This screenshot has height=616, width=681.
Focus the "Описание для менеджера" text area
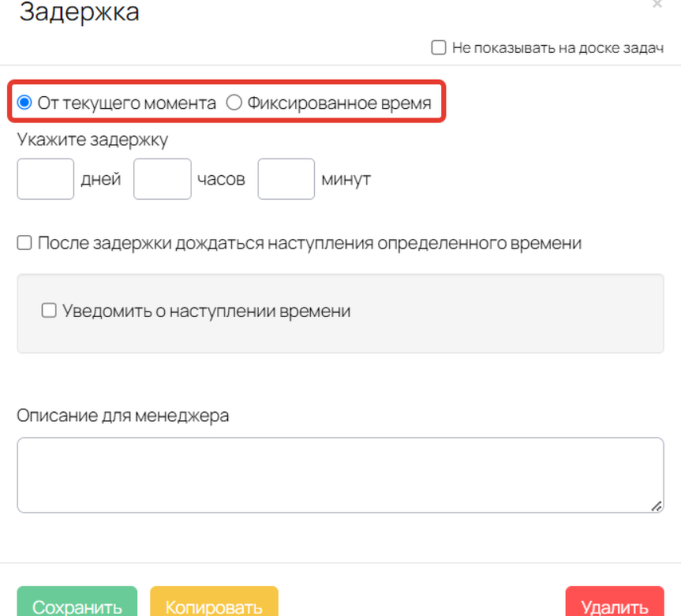pos(341,475)
